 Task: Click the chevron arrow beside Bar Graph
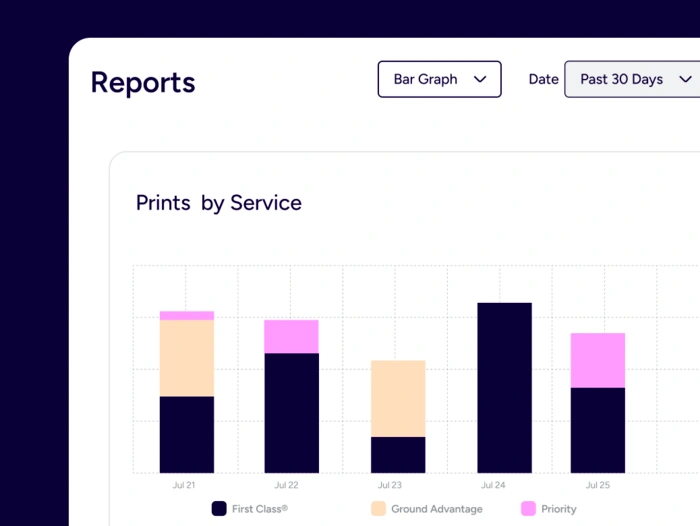pos(480,79)
